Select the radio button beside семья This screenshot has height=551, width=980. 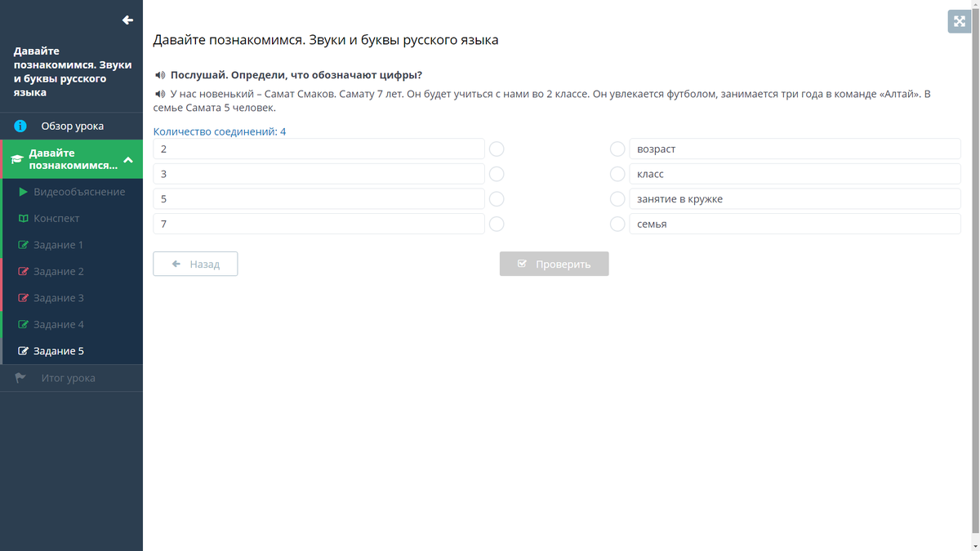pyautogui.click(x=617, y=223)
